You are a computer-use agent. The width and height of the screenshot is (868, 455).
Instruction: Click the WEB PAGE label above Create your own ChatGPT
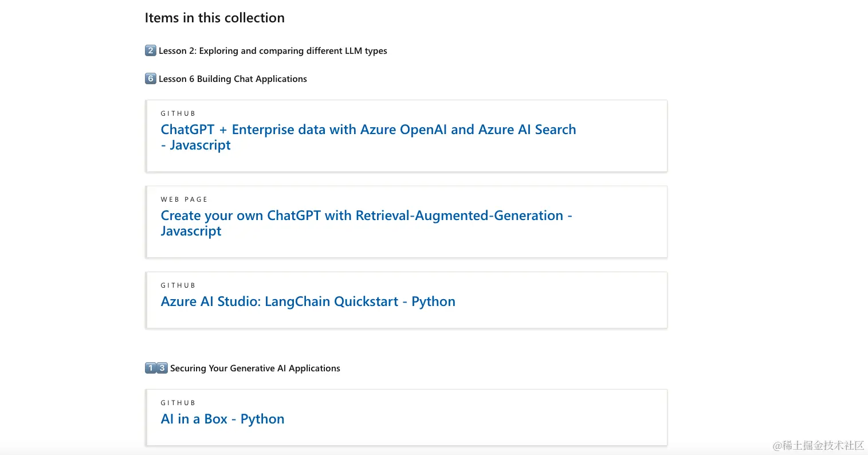click(184, 199)
